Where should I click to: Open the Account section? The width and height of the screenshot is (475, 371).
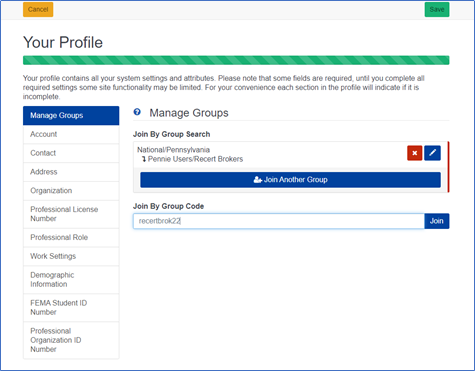click(71, 134)
